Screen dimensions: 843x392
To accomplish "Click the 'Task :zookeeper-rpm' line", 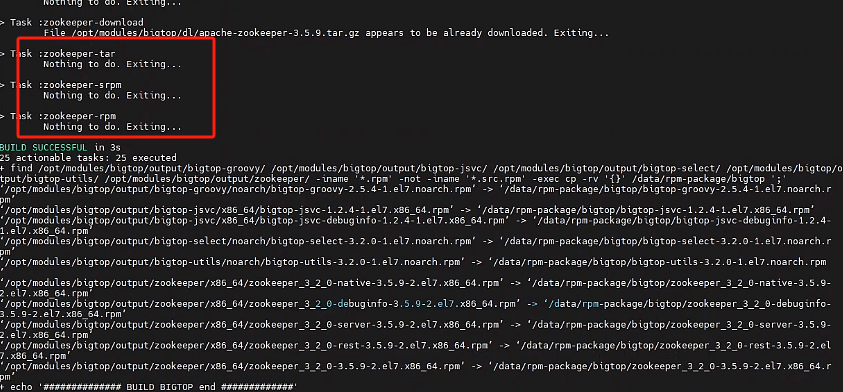I will point(58,116).
